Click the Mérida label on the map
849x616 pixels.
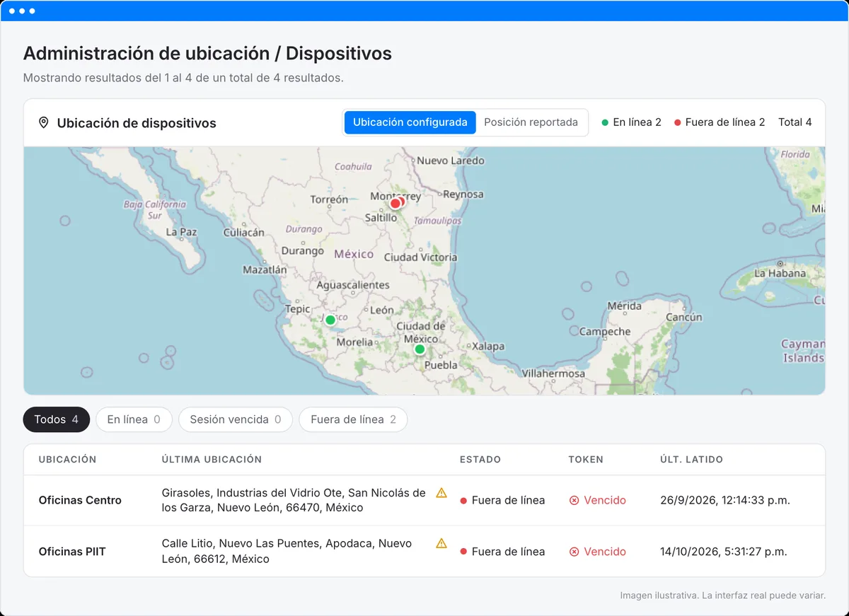[x=625, y=306]
